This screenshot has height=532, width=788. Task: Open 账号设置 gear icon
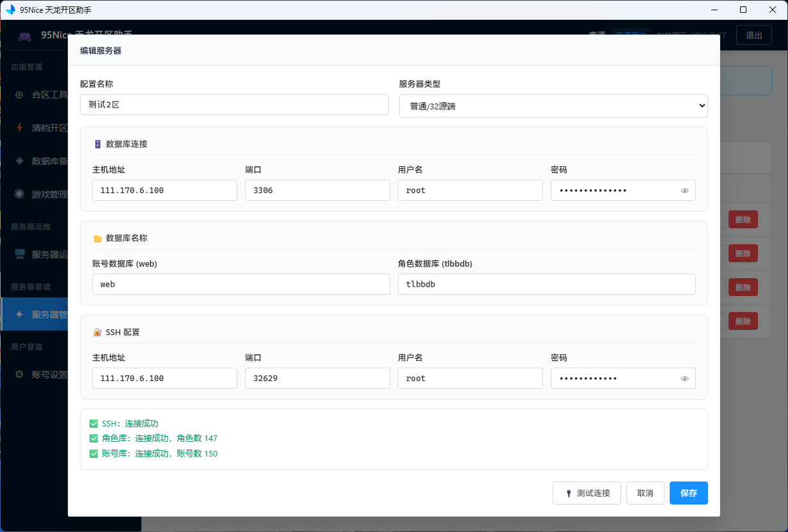[19, 375]
